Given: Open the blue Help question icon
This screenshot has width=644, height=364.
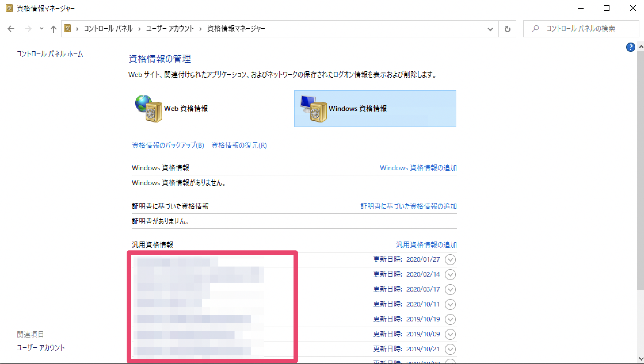Looking at the screenshot, I should click(x=630, y=47).
